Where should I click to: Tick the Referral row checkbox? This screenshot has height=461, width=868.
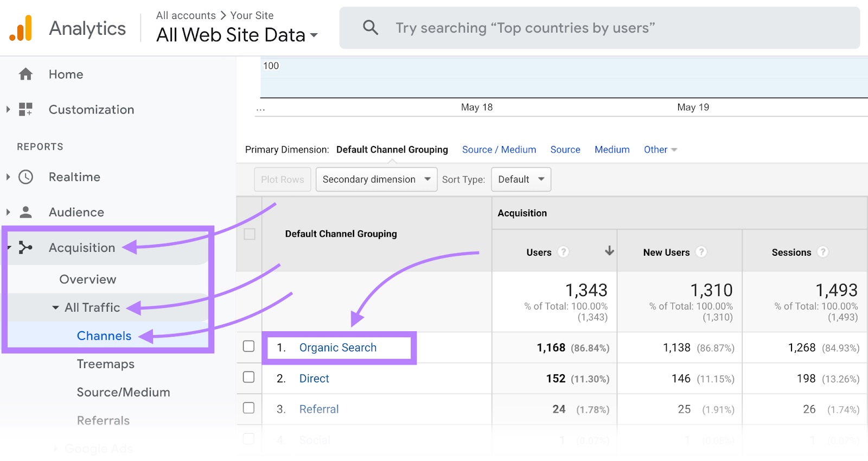tap(249, 408)
